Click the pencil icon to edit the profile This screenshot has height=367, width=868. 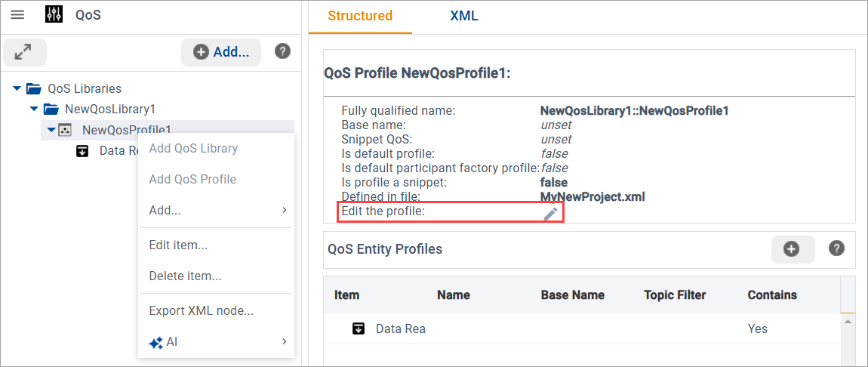click(551, 214)
